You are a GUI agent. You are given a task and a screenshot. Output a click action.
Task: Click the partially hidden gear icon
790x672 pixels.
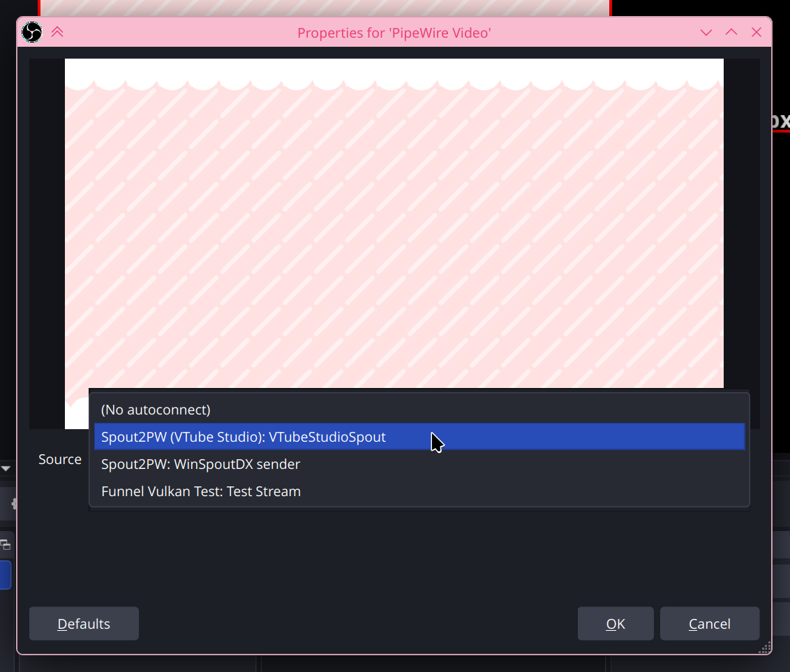coord(13,503)
